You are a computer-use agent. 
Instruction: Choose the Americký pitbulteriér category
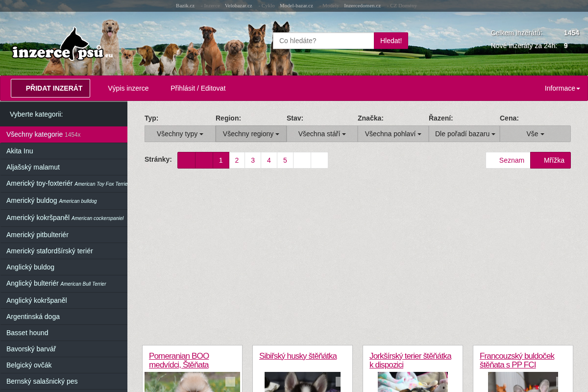(64, 235)
